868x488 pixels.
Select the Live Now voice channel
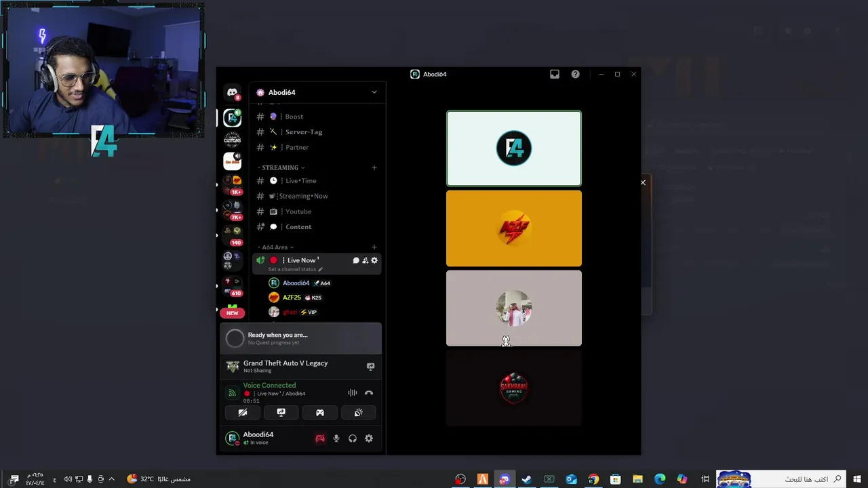pyautogui.click(x=316, y=264)
